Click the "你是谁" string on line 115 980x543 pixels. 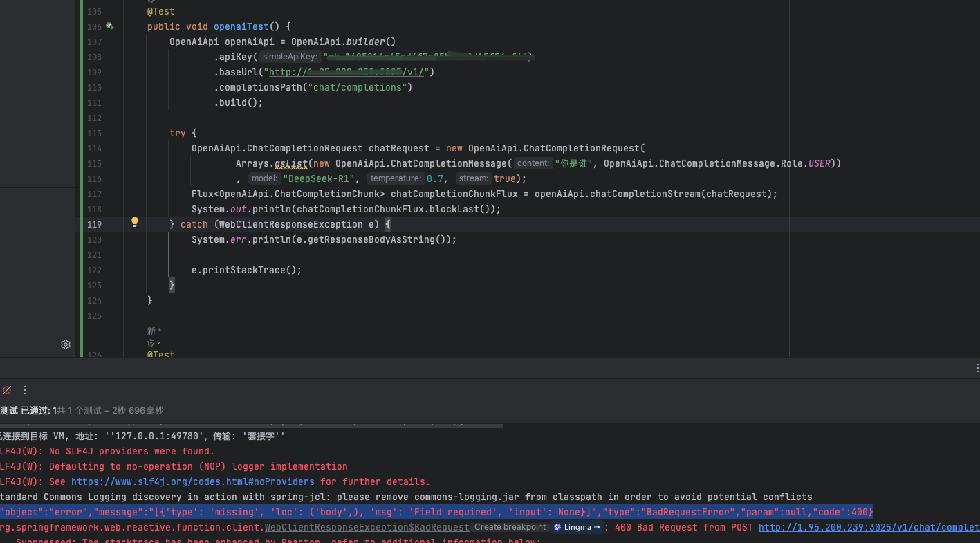tap(573, 163)
